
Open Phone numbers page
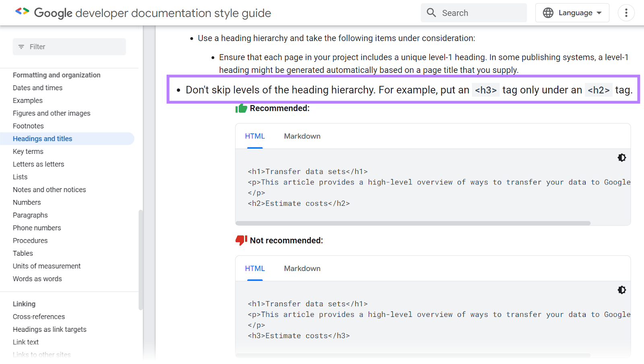click(37, 228)
